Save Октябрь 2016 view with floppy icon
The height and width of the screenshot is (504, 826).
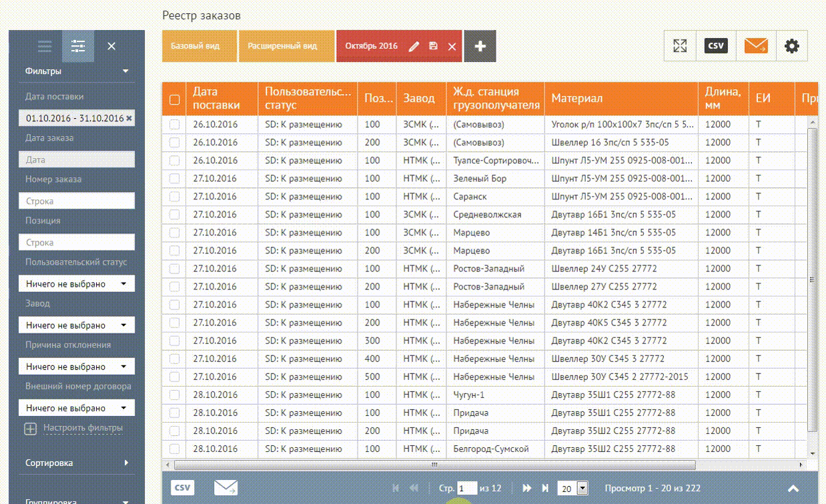click(433, 47)
